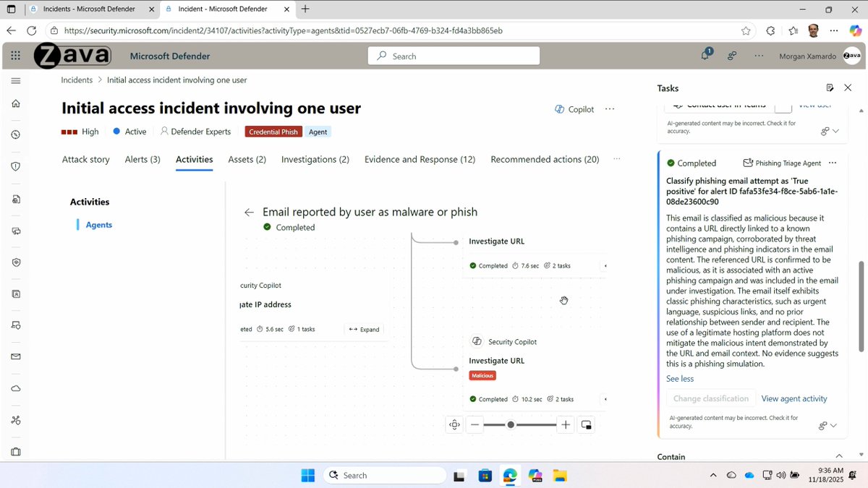Viewport: 868px width, 488px height.
Task: Fit activity graph to view
Action: pos(454,424)
